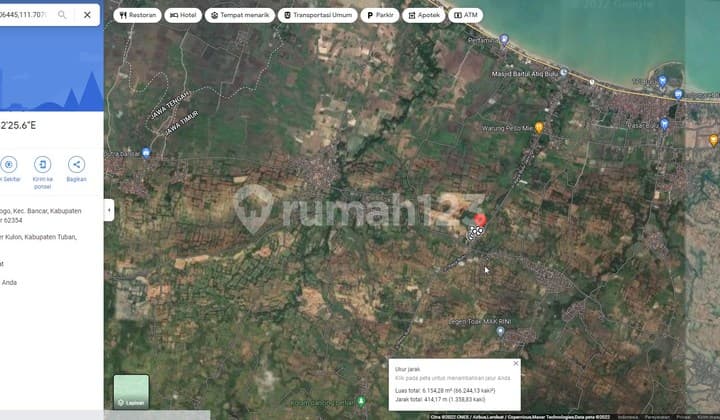Click the search magnifier icon
The height and width of the screenshot is (420, 720).
pyautogui.click(x=62, y=15)
